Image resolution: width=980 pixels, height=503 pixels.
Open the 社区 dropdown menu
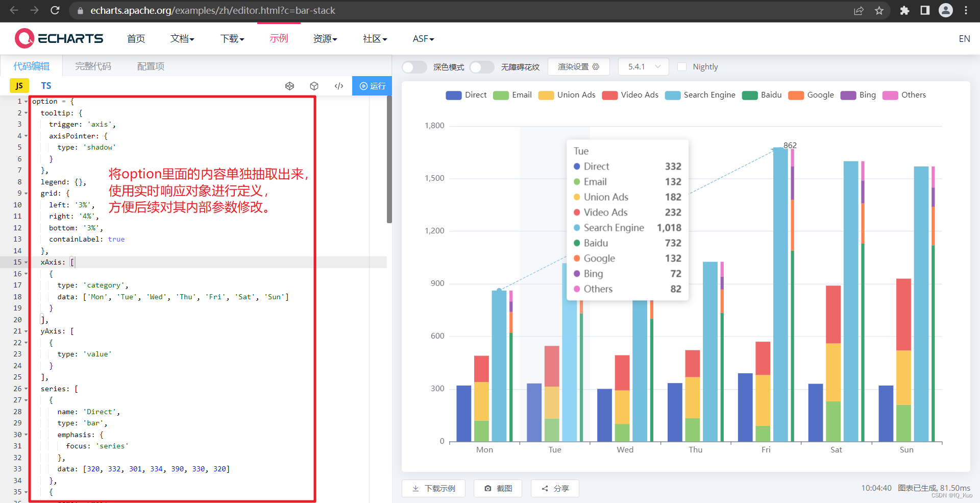pos(375,39)
